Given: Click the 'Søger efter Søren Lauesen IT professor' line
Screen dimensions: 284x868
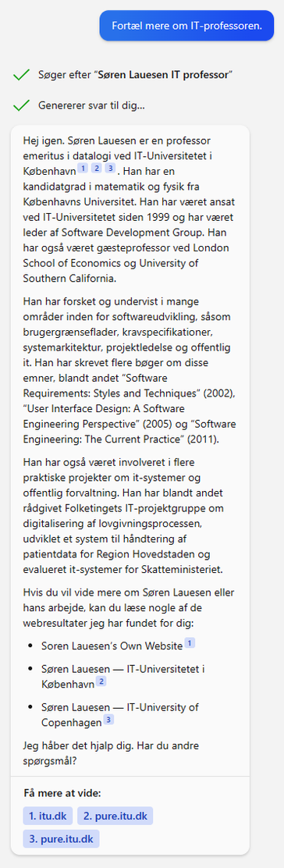Looking at the screenshot, I should tap(135, 75).
